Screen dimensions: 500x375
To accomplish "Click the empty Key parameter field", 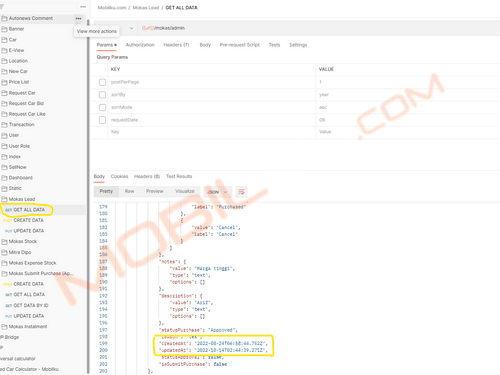I will tap(212, 132).
